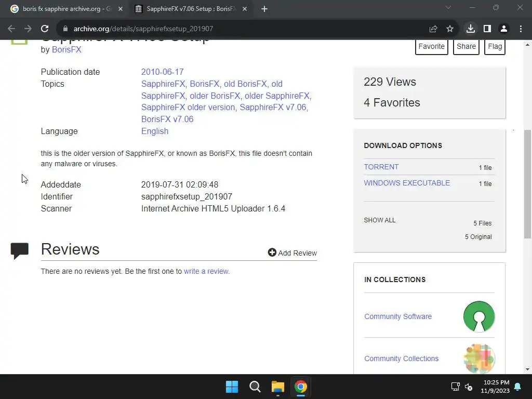
Task: Open the Chrome three-dot menu
Action: click(521, 29)
